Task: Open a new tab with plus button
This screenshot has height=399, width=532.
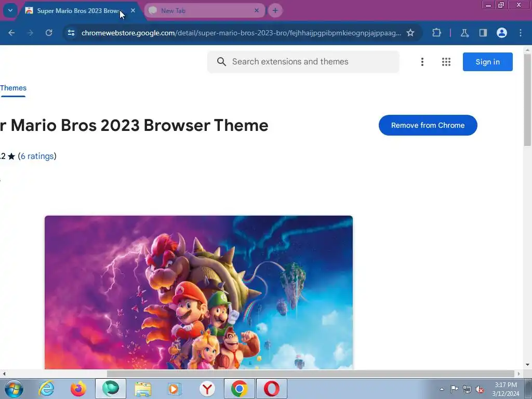Action: click(275, 10)
